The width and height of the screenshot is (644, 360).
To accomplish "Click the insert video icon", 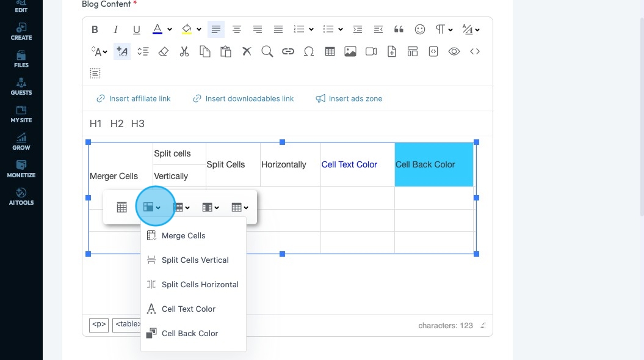I will coord(371,52).
